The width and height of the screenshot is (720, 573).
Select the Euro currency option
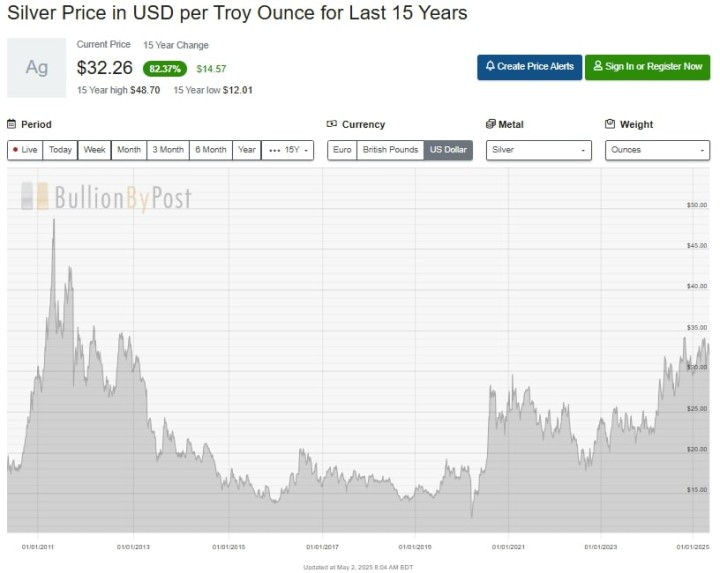coord(342,150)
